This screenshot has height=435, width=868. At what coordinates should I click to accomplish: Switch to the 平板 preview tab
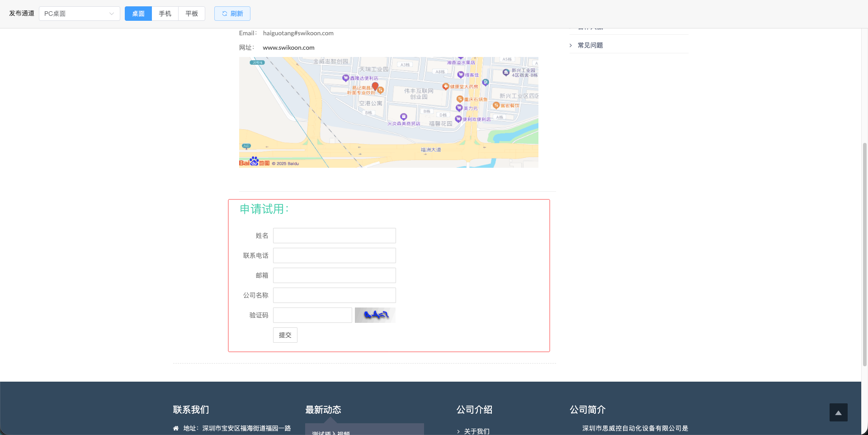[x=192, y=14]
